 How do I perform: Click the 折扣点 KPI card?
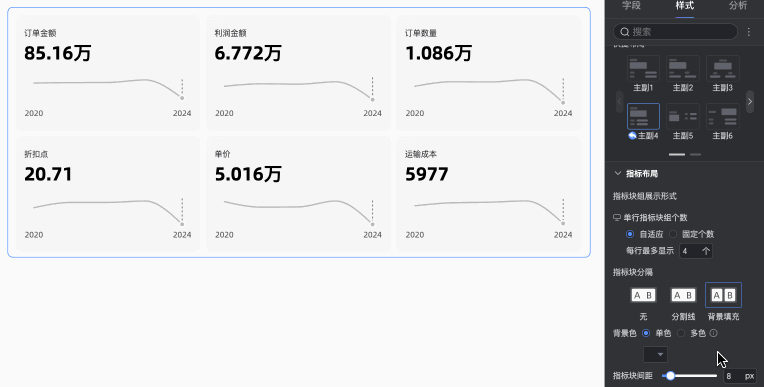point(108,194)
